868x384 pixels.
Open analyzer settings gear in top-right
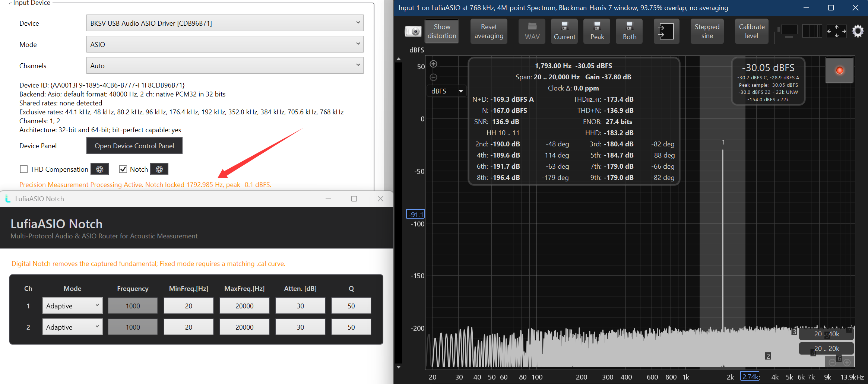pyautogui.click(x=858, y=31)
